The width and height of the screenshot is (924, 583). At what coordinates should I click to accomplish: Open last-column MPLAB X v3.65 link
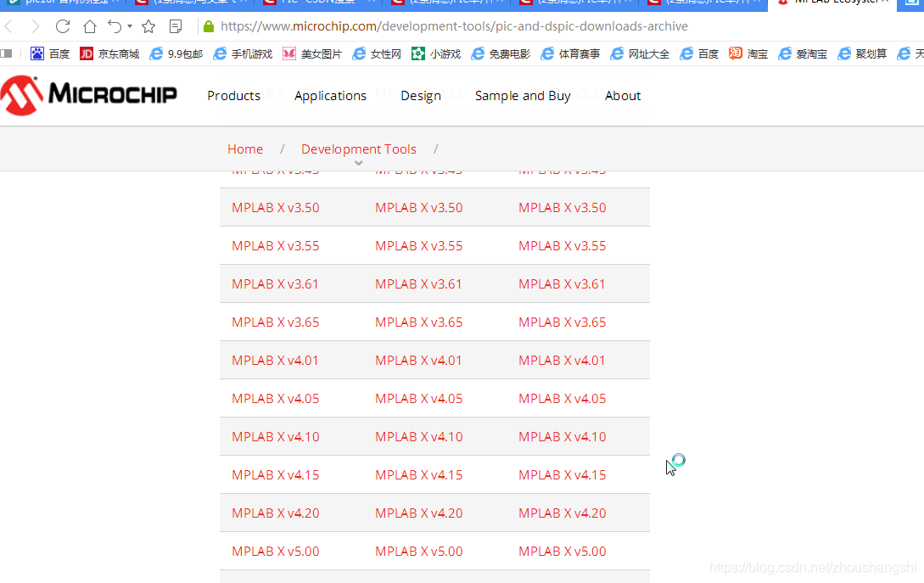coord(563,322)
